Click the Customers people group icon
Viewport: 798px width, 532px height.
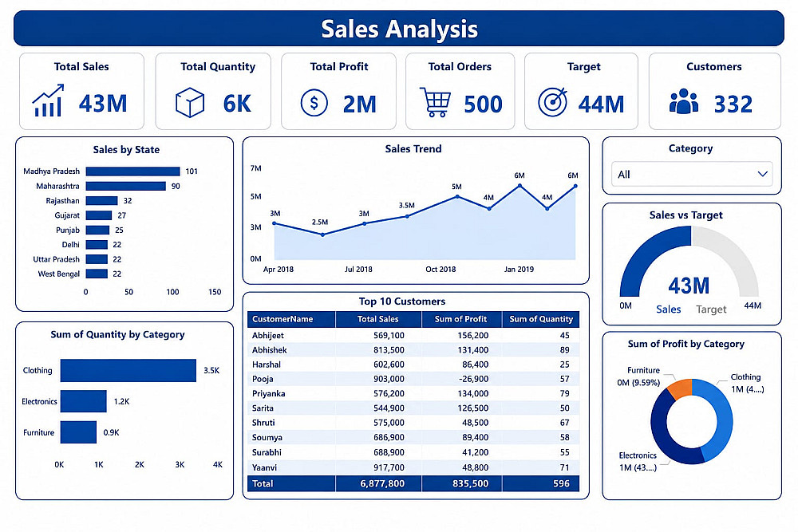coord(684,101)
